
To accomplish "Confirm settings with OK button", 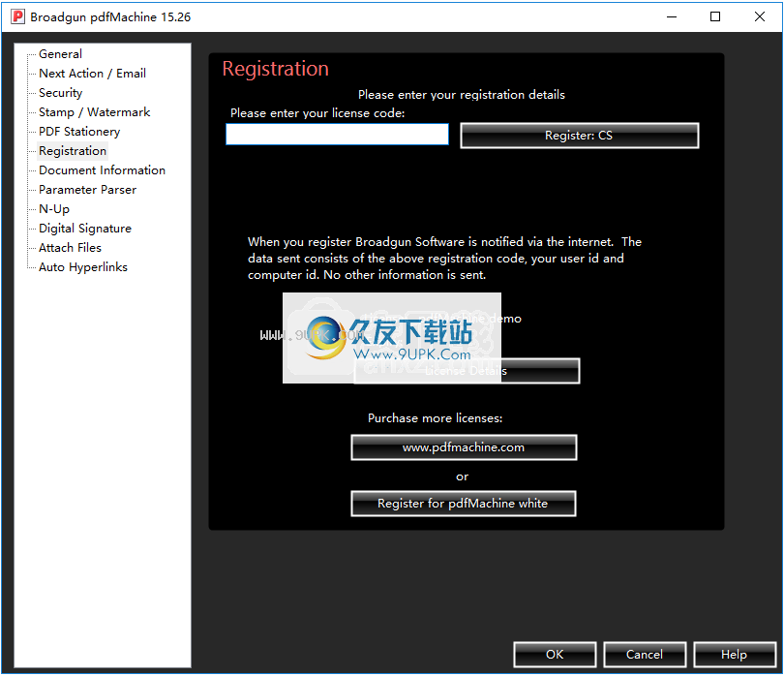I will tap(555, 655).
